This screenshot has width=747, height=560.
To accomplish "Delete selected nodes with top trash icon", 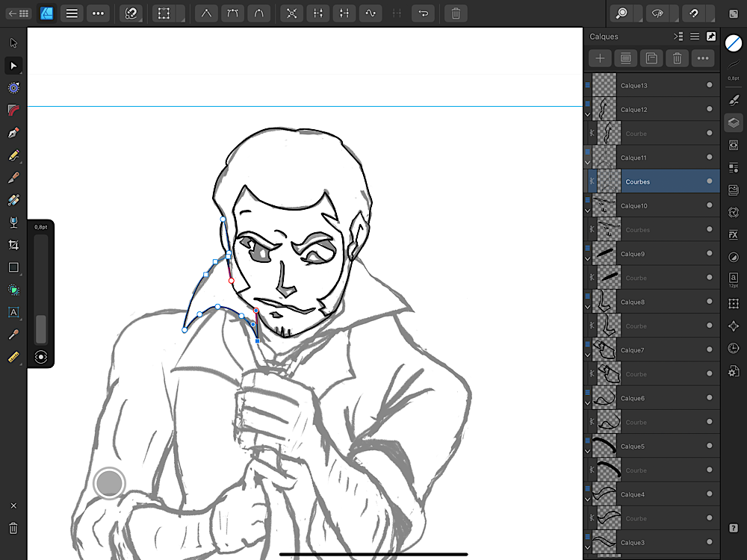I will pos(456,13).
